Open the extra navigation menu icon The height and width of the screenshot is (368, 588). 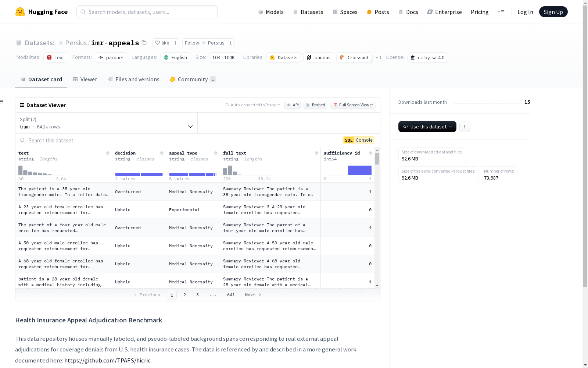501,12
